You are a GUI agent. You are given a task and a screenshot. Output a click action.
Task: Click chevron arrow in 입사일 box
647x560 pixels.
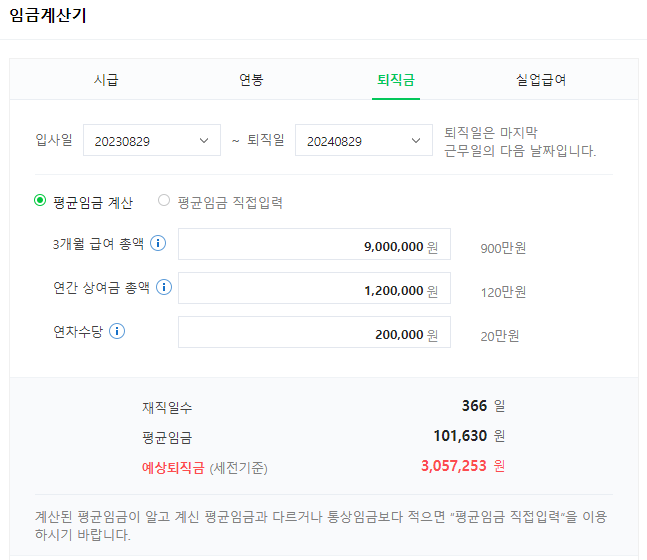point(204,141)
